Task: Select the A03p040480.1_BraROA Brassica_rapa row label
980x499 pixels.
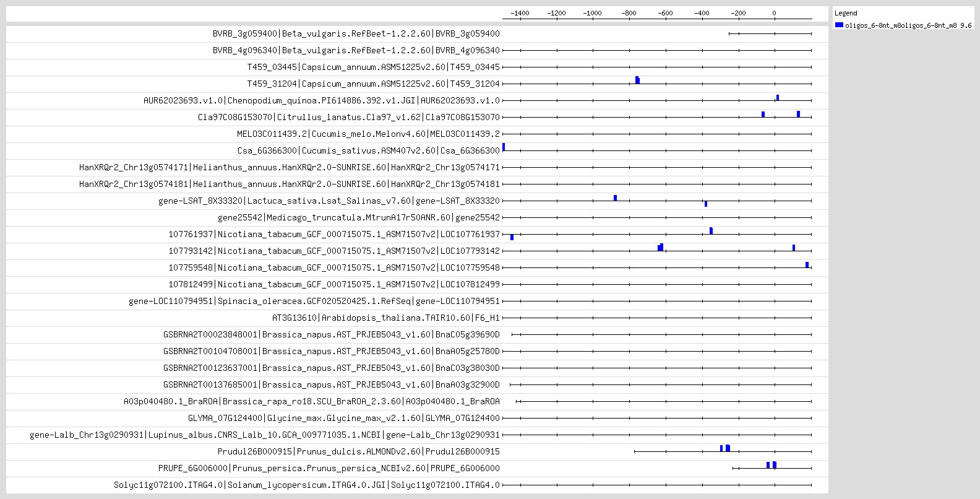Action: (312, 401)
